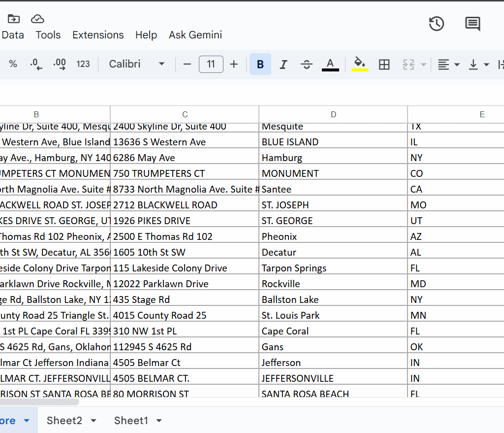Toggle strikethrough formatting
The image size is (504, 433).
(x=307, y=64)
